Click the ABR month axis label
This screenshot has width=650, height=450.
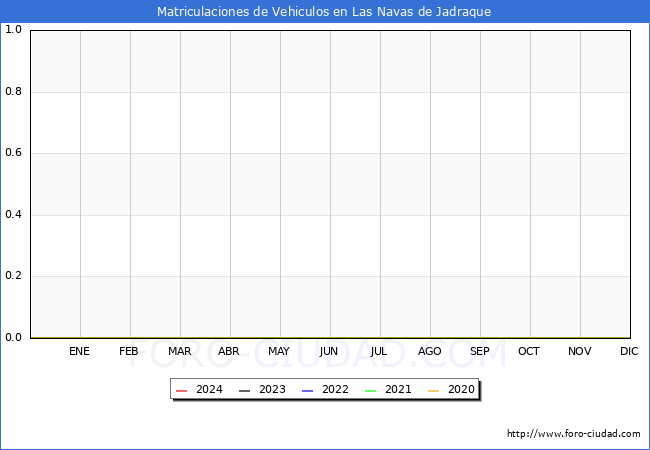(229, 351)
